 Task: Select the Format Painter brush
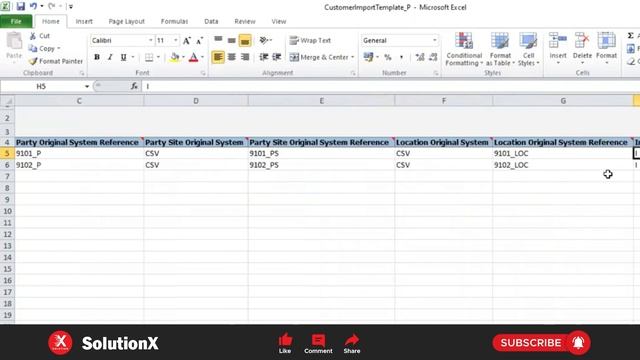coord(33,61)
